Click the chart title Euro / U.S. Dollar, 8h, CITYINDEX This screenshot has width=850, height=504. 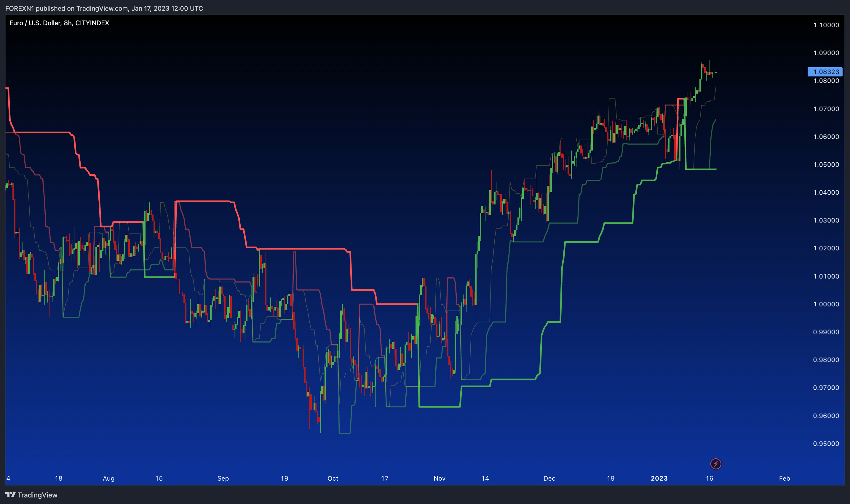pos(59,23)
